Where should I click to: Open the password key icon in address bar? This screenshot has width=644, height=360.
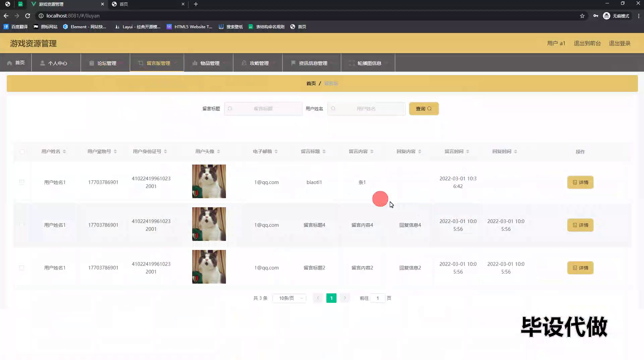click(596, 16)
